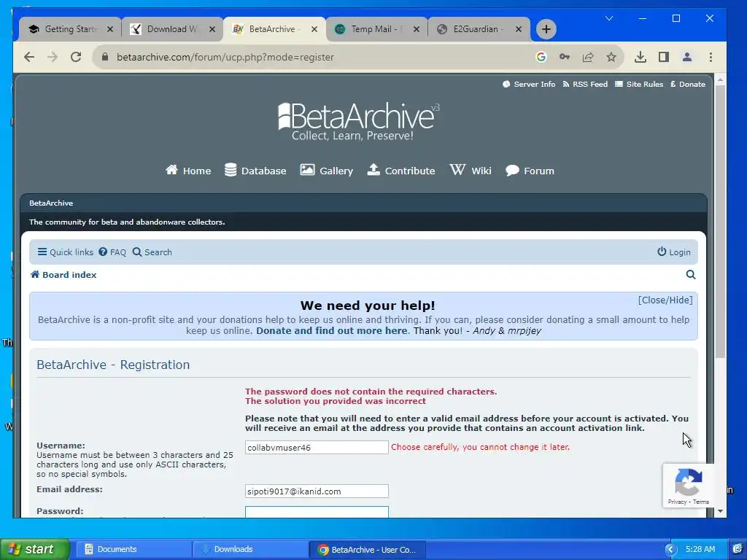This screenshot has width=747, height=560.
Task: Click the Donate link at top
Action: [687, 85]
